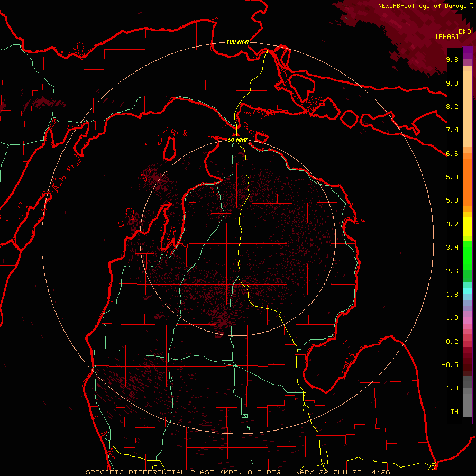Click the 1.8 value on the color scale
The image size is (476, 476).
452,295
